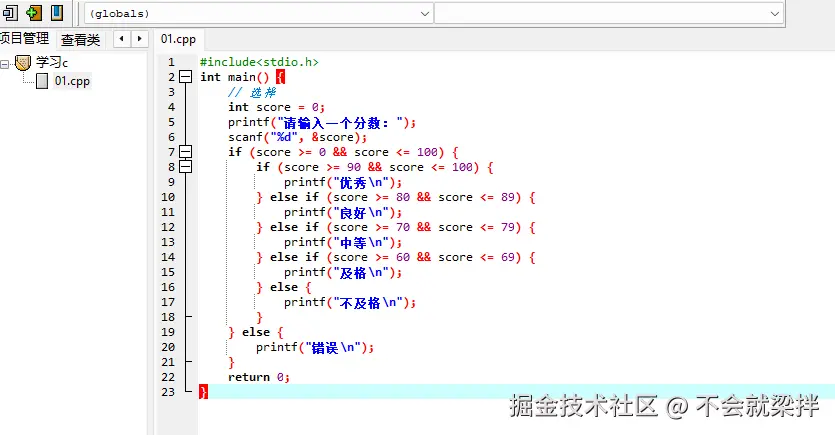Switch to the 查看类 tab
This screenshot has width=835, height=435.
[80, 39]
